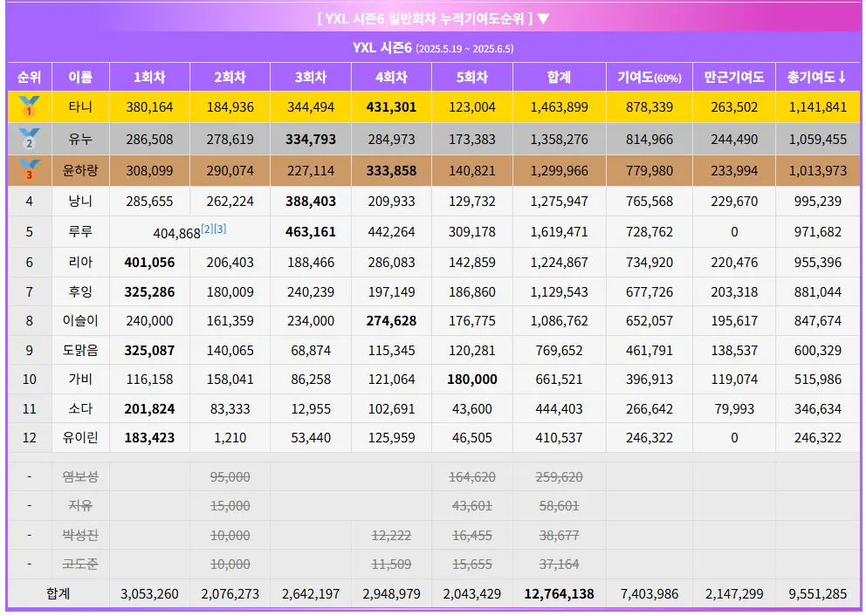Click 낭니's bold value 388,403
866x616 pixels.
pos(311,202)
